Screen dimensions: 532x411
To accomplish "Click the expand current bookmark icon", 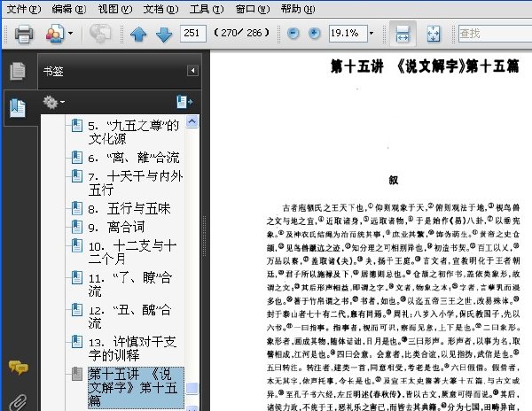I will [x=184, y=102].
